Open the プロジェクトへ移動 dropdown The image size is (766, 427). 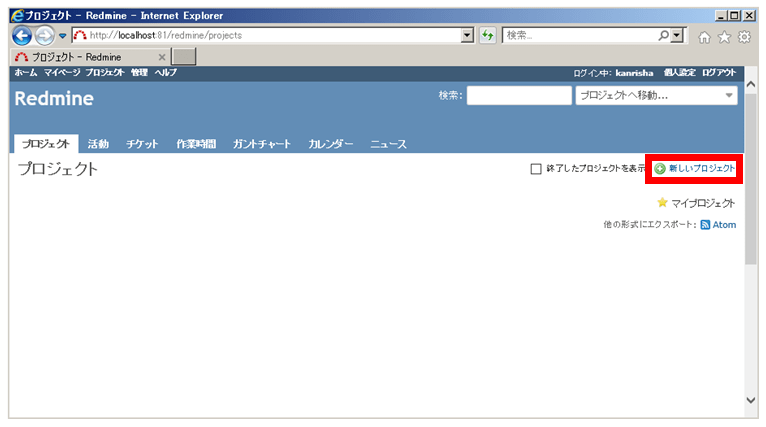coord(657,95)
